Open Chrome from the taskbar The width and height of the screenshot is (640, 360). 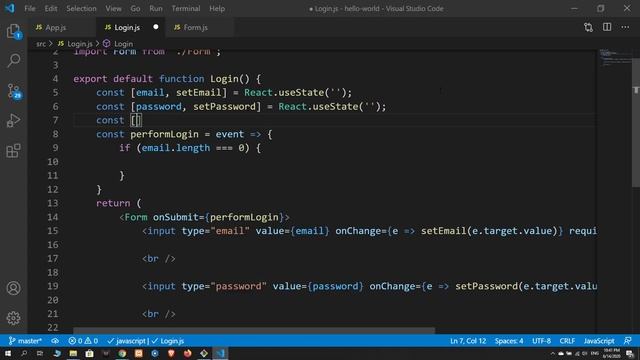(122, 353)
